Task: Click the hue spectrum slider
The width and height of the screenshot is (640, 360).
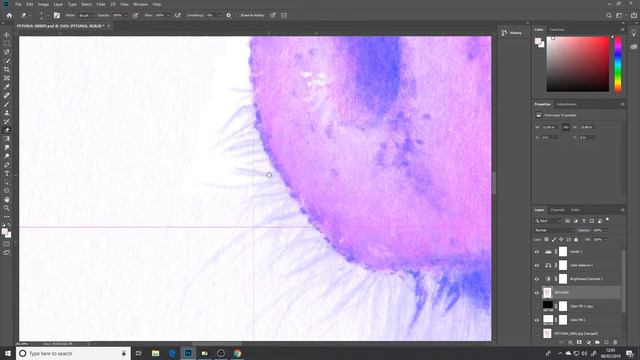Action: (x=618, y=64)
